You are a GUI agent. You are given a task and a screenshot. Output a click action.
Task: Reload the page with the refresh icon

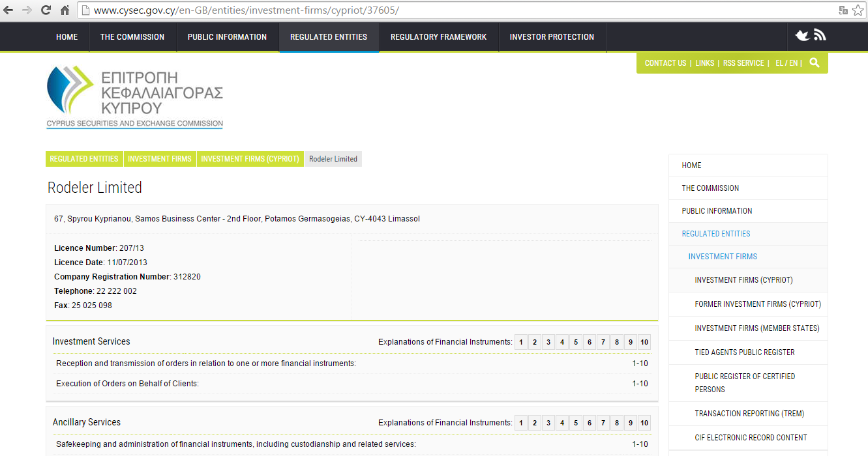[46, 10]
